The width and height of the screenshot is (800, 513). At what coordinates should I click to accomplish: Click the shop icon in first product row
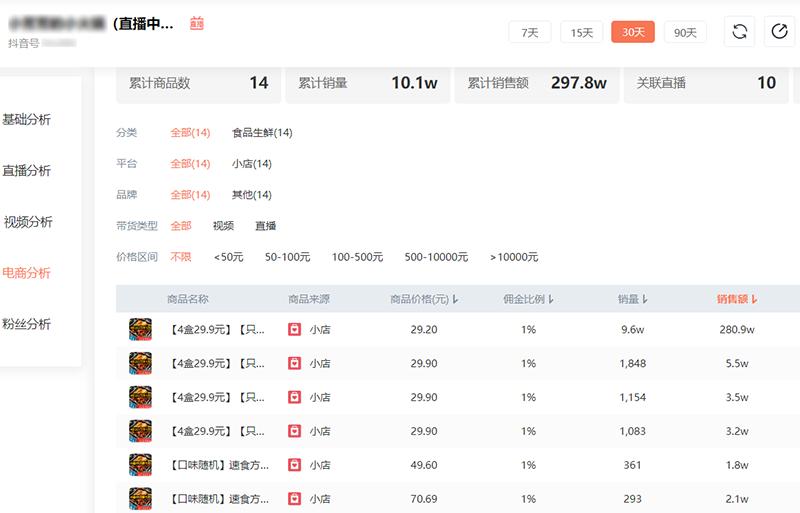pos(294,329)
